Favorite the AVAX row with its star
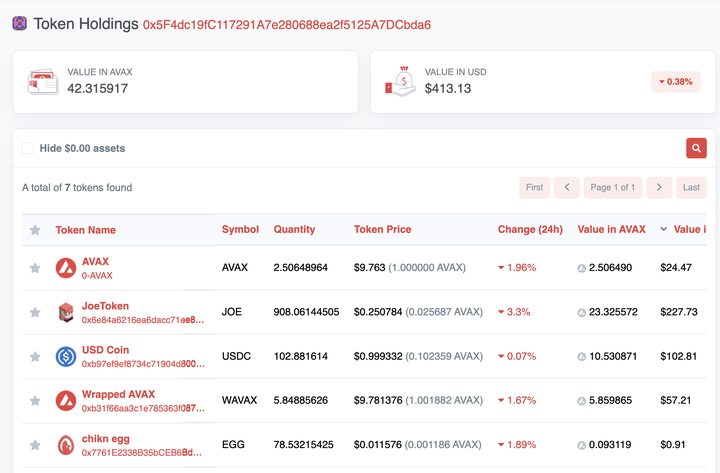 tap(35, 268)
